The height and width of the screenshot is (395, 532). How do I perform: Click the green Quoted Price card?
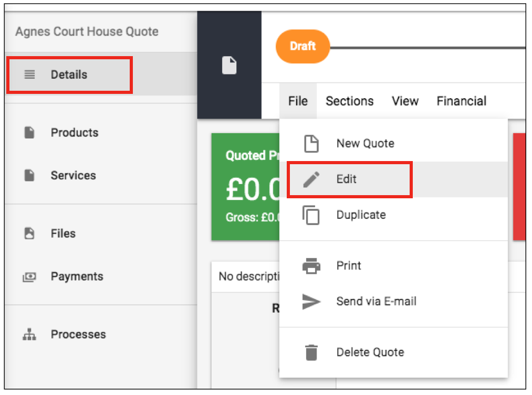[246, 187]
